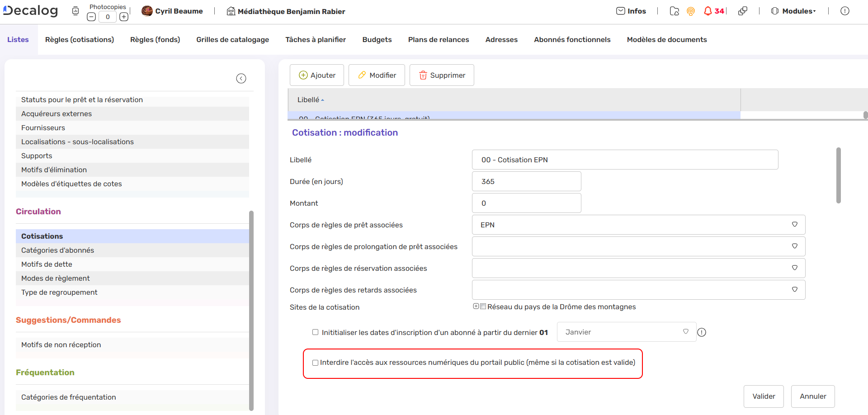Open the Budgets tab
868x415 pixels.
click(377, 39)
